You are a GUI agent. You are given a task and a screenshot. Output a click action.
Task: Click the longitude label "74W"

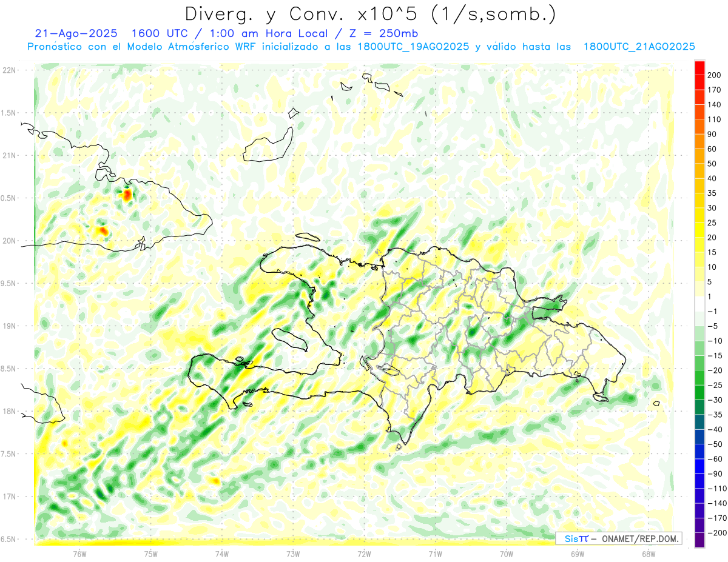tap(222, 554)
